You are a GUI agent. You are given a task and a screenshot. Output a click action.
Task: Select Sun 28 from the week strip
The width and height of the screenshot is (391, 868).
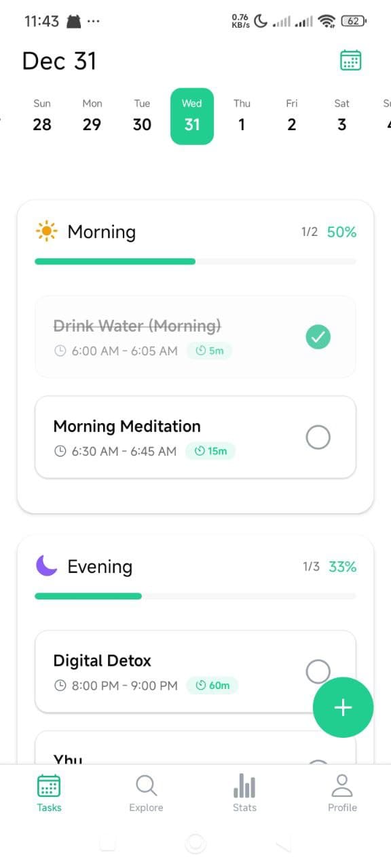42,116
